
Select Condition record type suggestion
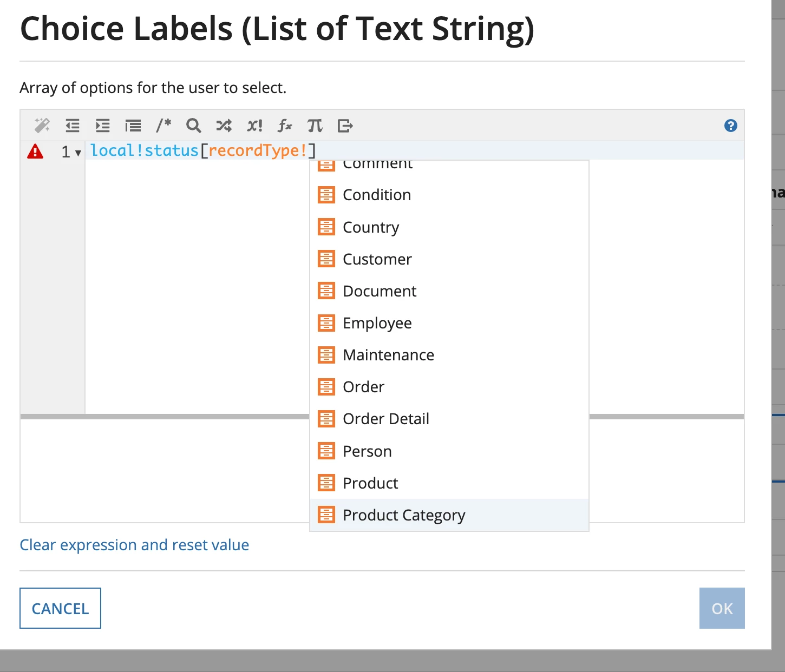tap(449, 195)
